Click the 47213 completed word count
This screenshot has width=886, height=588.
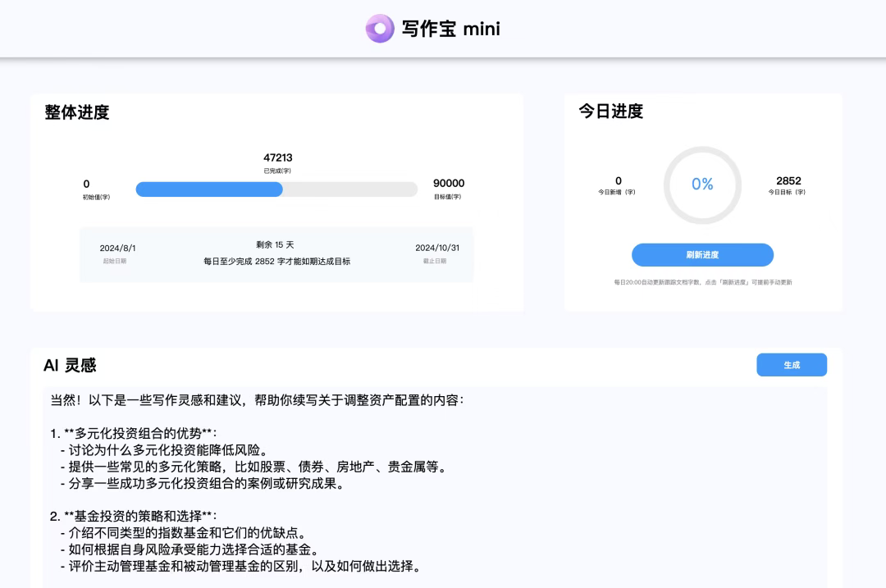pyautogui.click(x=278, y=157)
